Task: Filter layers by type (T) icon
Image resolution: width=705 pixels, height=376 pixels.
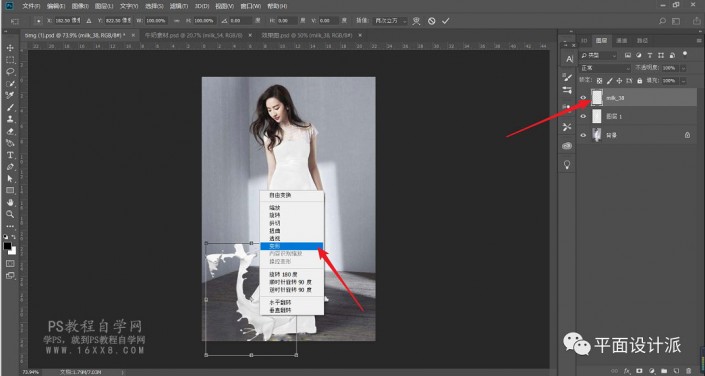Action: click(x=650, y=55)
